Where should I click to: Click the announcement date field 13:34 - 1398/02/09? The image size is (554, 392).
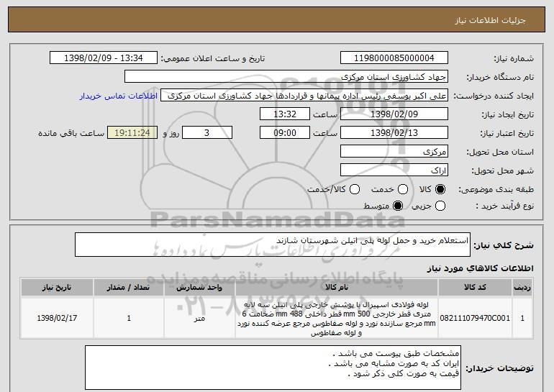(x=104, y=58)
